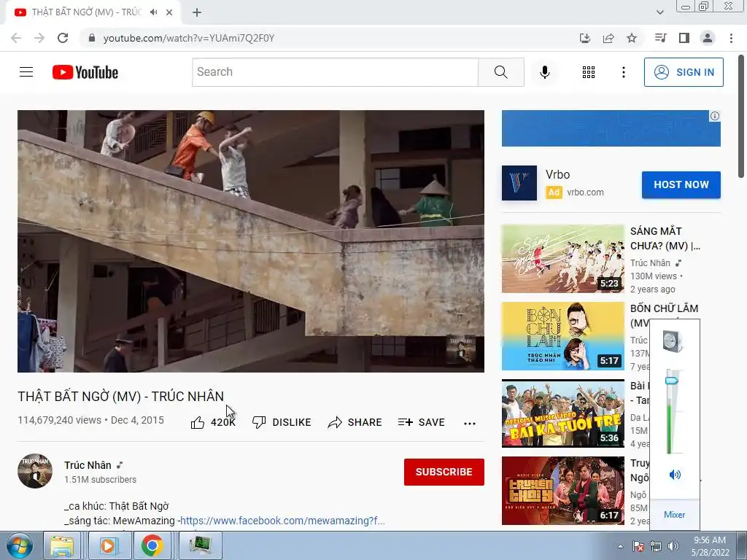Viewport: 747px width, 560px height.
Task: Open the YouTube apps grid icon
Action: (x=589, y=72)
